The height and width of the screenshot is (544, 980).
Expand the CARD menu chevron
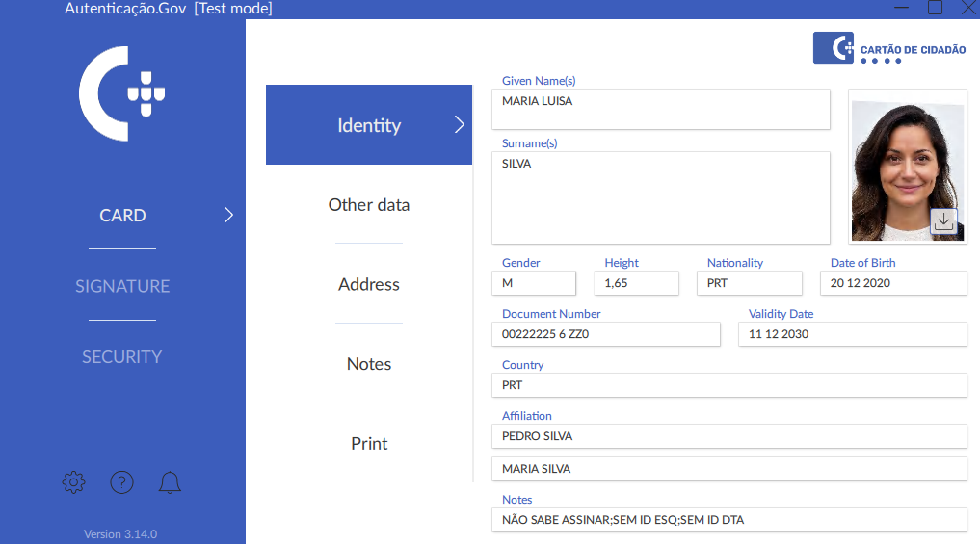click(228, 216)
